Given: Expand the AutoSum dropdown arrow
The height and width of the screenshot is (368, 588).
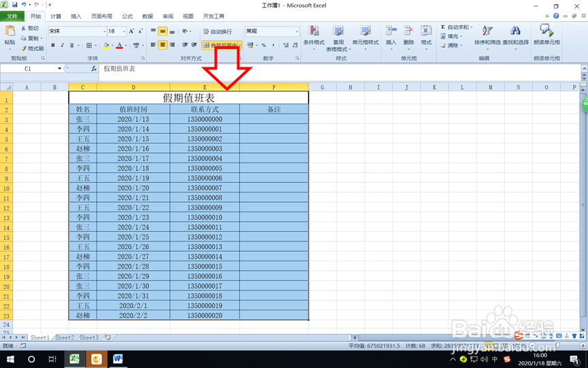Looking at the screenshot, I should click(471, 27).
